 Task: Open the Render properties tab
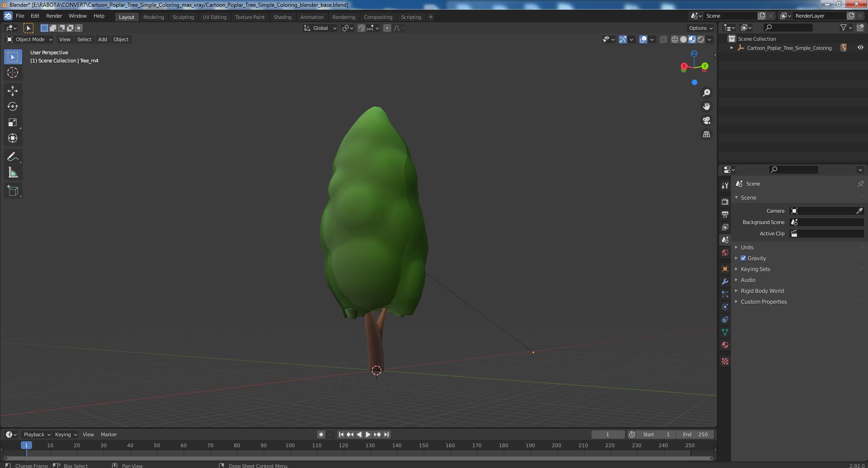tap(725, 201)
